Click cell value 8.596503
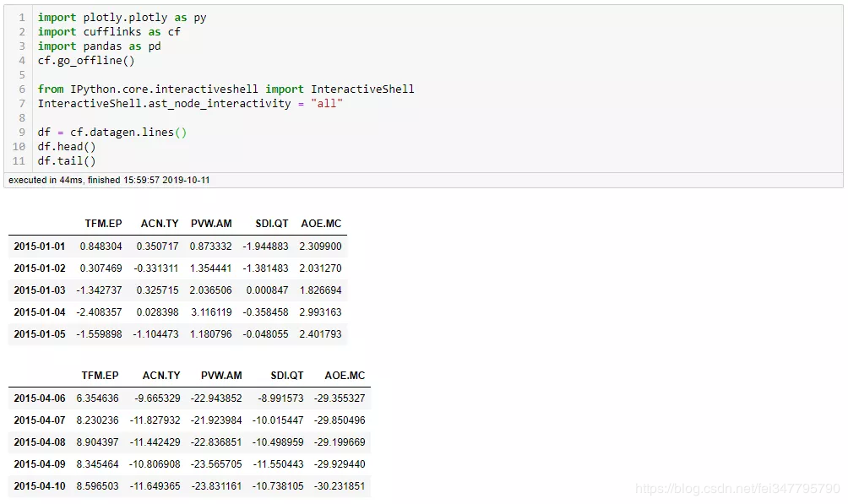This screenshot has height=504, width=848. [97, 486]
